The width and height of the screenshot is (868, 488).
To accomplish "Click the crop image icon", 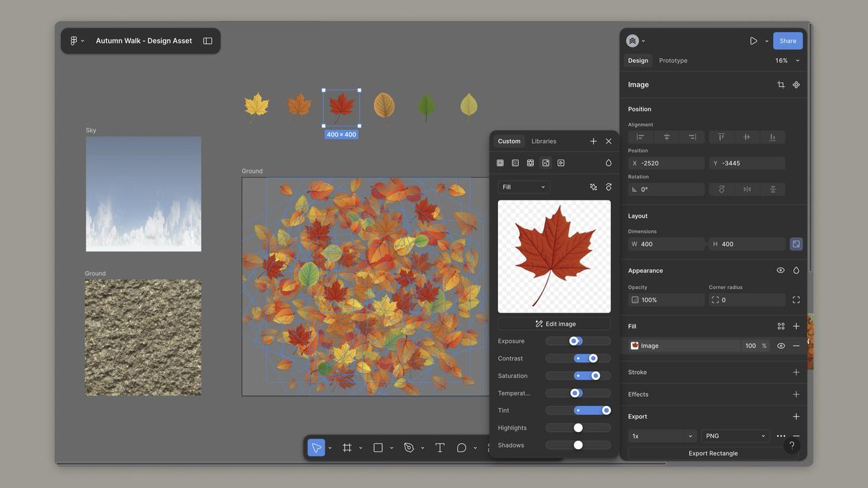I will coord(781,85).
